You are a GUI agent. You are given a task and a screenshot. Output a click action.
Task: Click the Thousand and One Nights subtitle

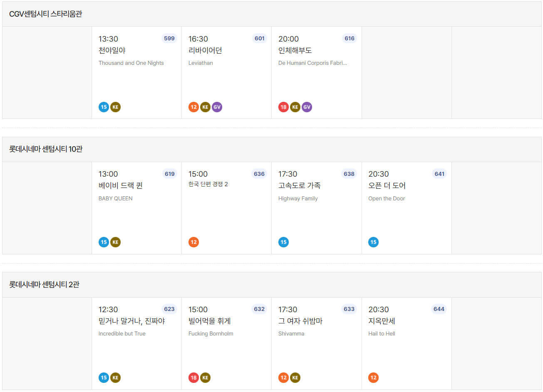click(x=131, y=63)
